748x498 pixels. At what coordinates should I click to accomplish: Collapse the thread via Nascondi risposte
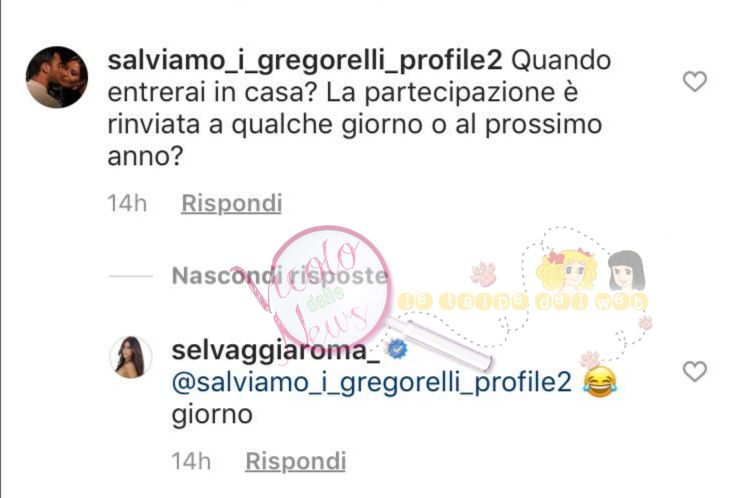(x=280, y=276)
